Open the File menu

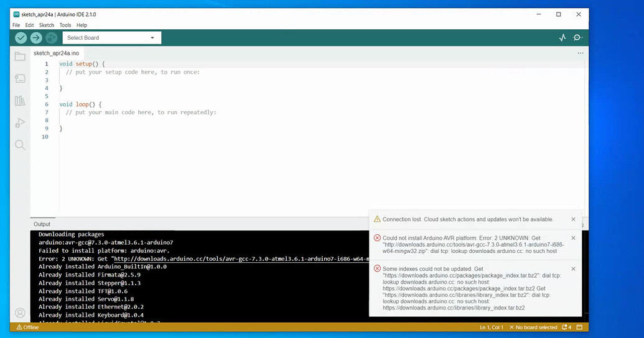[16, 25]
